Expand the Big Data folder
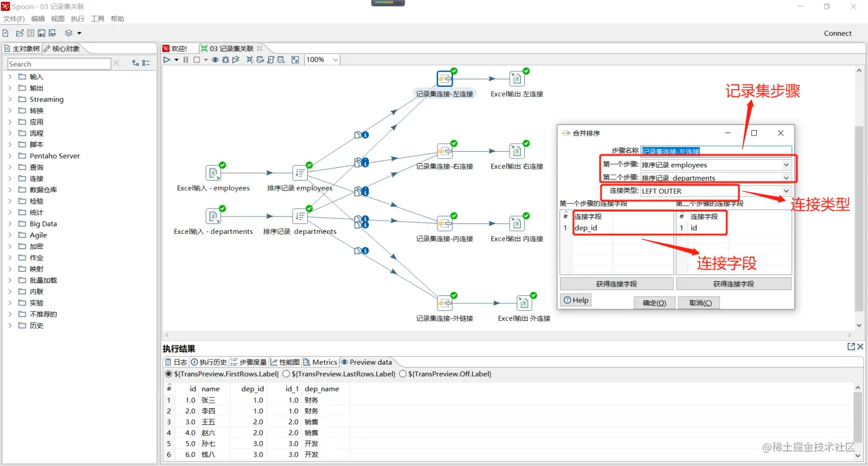 click(10, 223)
